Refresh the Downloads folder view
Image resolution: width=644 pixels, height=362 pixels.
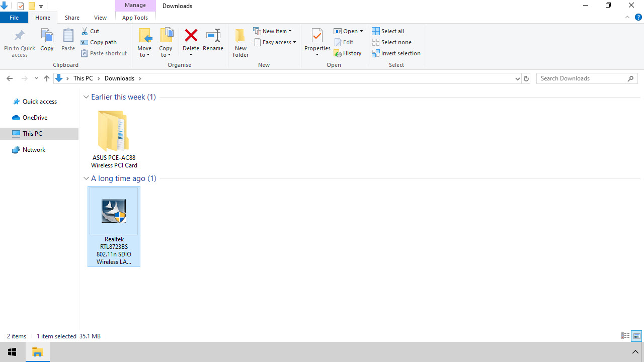(526, 78)
